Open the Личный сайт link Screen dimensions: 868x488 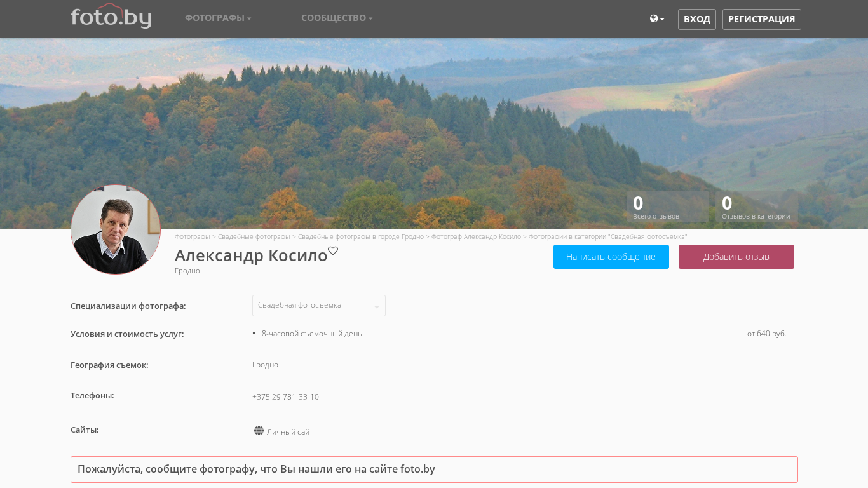click(290, 432)
